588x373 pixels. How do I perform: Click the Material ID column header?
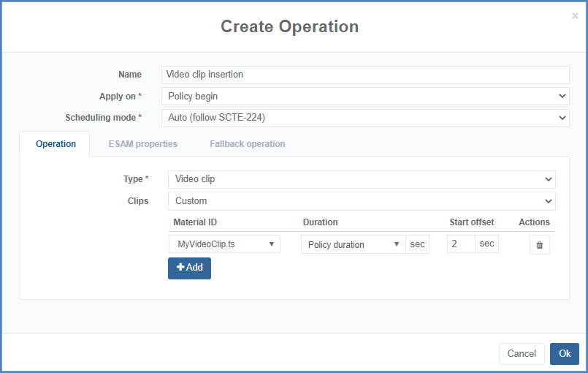coord(195,222)
